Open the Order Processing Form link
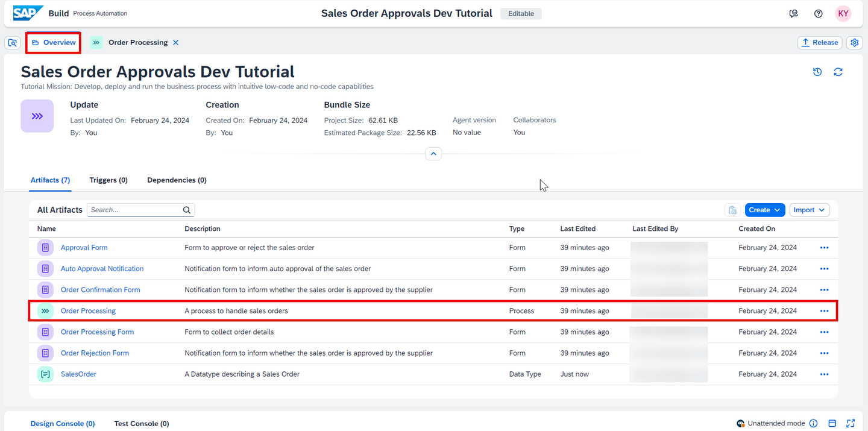 pyautogui.click(x=98, y=332)
